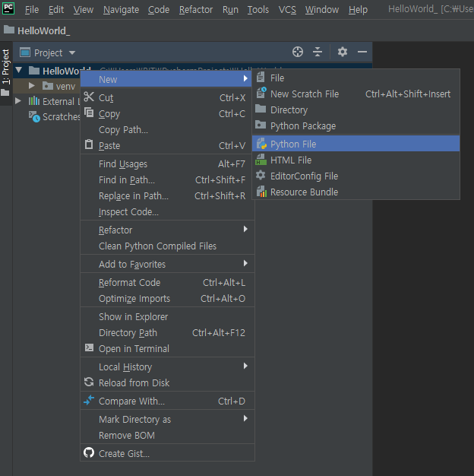The image size is (474, 476).
Task: Open the Refactor submenu arrow
Action: pos(245,229)
